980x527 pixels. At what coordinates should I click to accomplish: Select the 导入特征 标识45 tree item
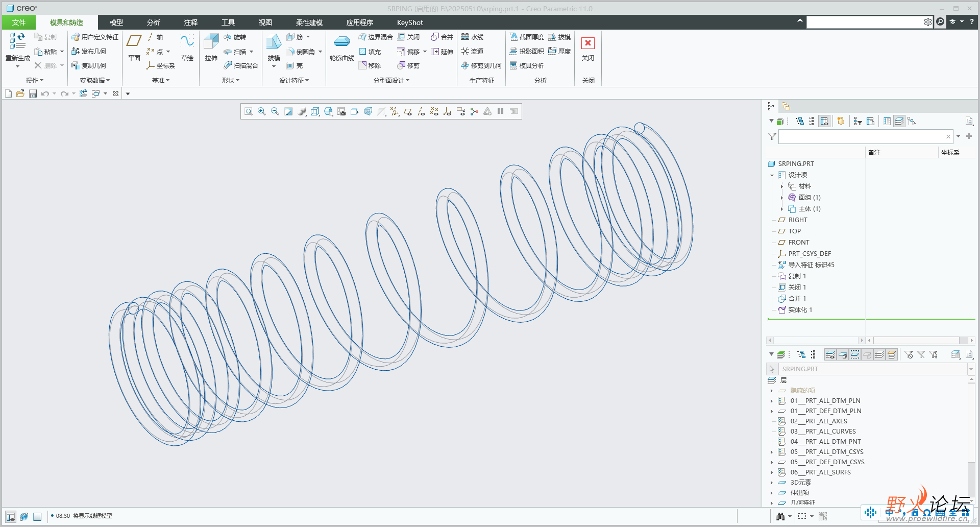pyautogui.click(x=806, y=265)
